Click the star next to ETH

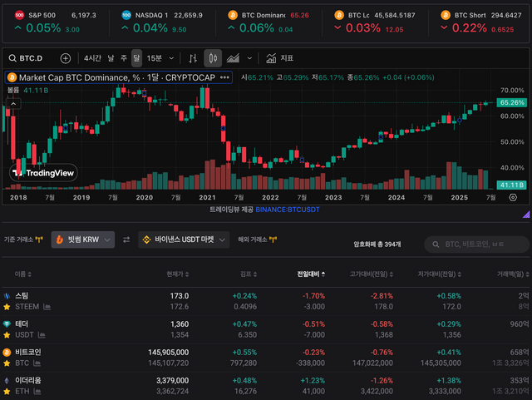7,392
